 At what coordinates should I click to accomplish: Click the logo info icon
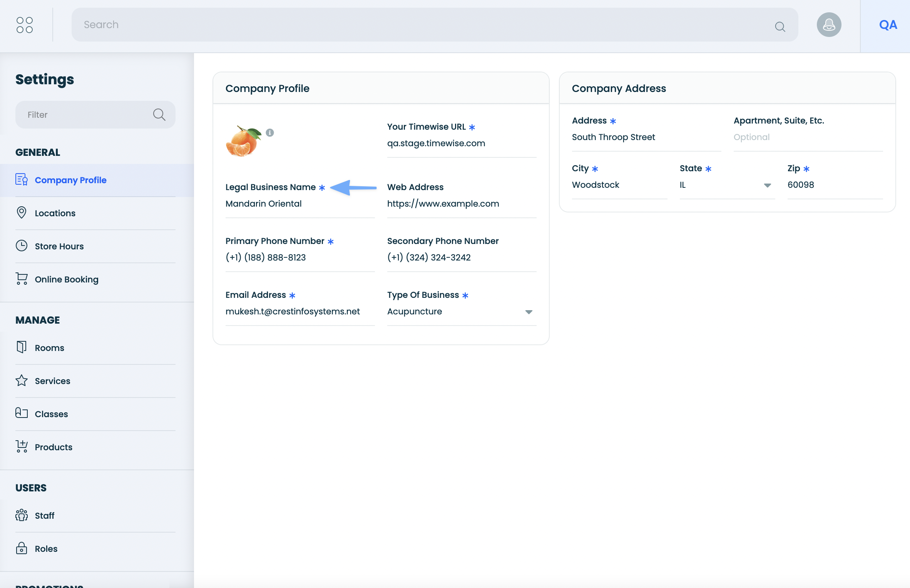270,133
